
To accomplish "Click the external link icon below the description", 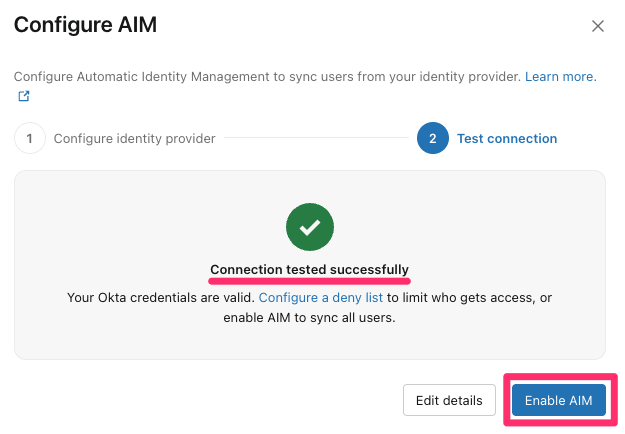I will 24,96.
